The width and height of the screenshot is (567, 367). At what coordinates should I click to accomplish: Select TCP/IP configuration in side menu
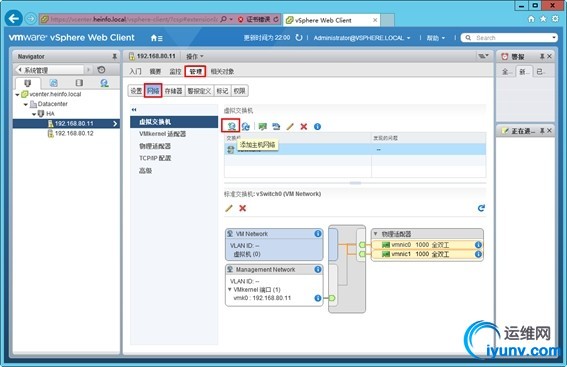pos(174,158)
